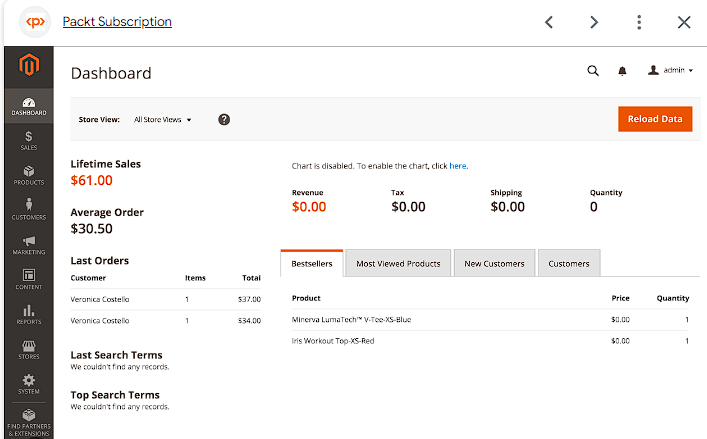This screenshot has height=439, width=707.
Task: Click the Shipping $0.00 value
Action: [x=508, y=207]
